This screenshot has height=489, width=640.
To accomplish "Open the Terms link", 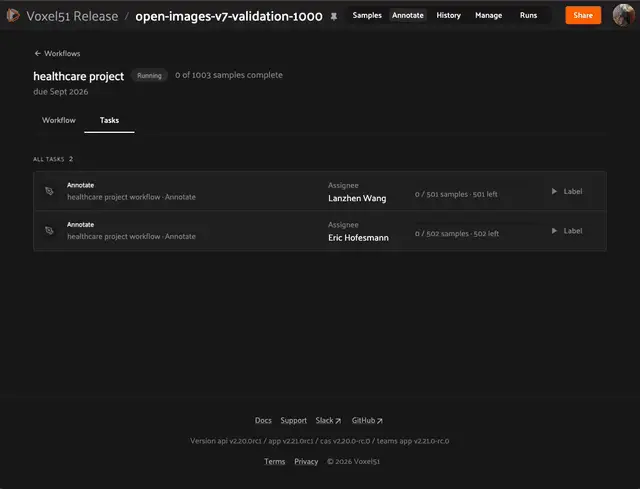I will click(x=275, y=461).
